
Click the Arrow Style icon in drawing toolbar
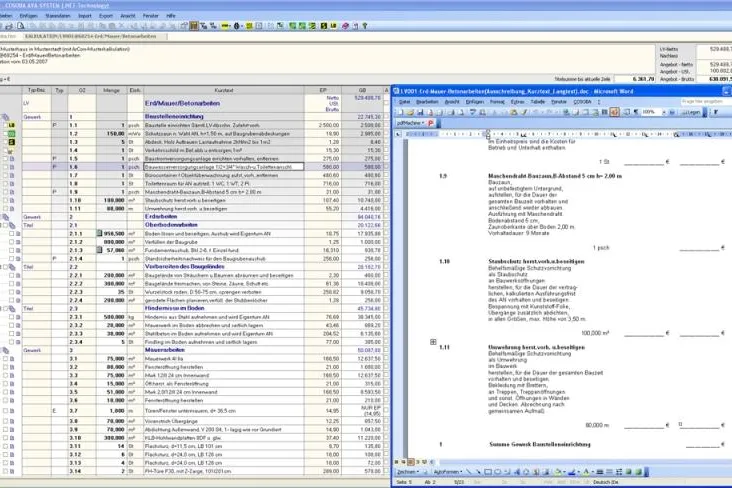tap(619, 472)
